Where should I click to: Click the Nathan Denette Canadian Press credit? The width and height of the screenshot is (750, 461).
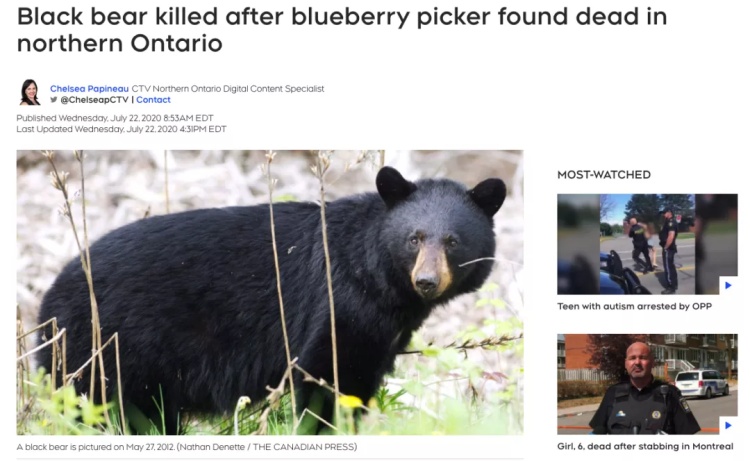pos(266,447)
